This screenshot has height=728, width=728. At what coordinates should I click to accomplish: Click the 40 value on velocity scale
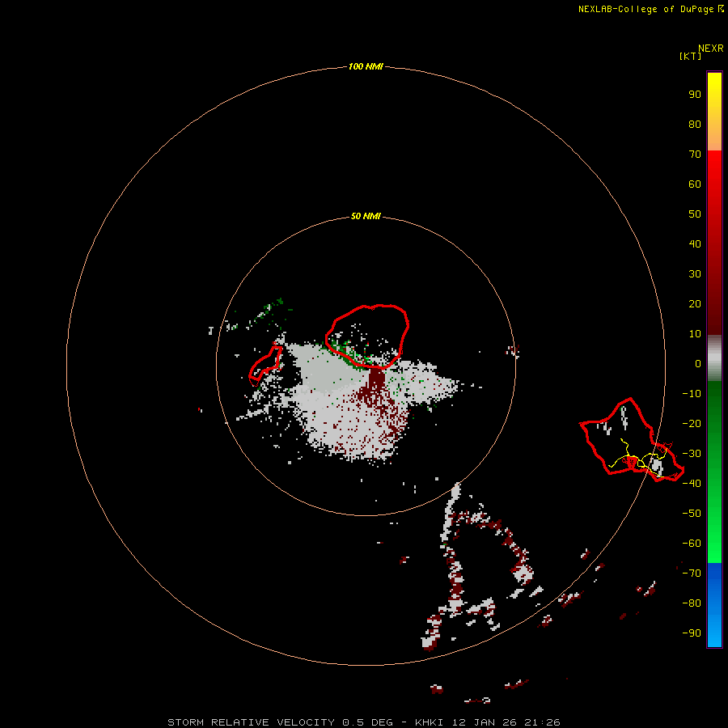(695, 243)
